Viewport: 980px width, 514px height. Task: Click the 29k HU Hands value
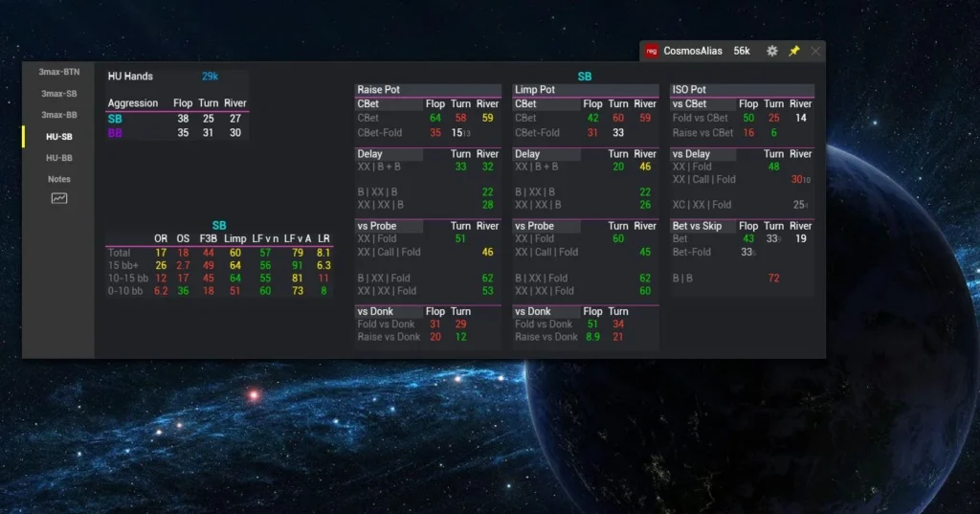[x=210, y=77]
